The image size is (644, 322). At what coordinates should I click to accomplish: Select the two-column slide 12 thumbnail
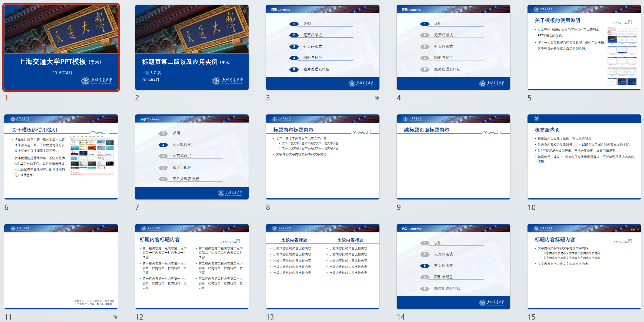click(x=192, y=266)
